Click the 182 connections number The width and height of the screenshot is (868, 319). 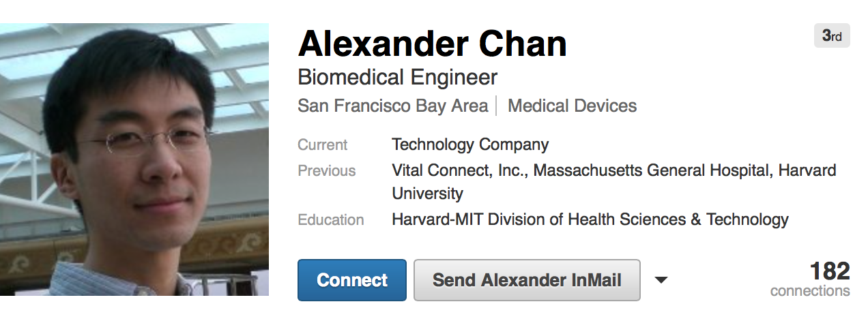(829, 271)
